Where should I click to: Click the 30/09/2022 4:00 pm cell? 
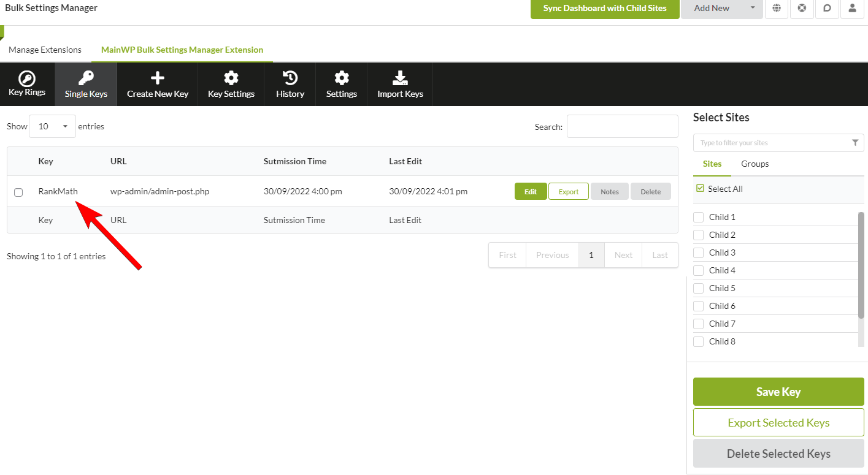coord(303,191)
